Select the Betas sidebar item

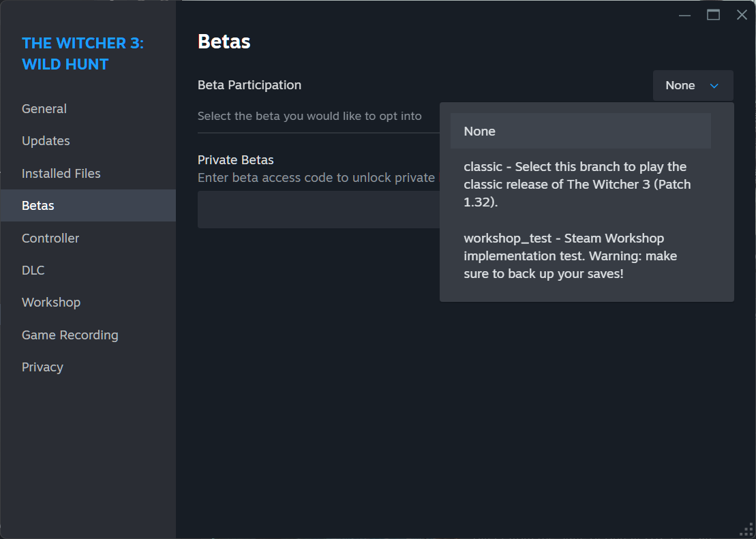88,205
